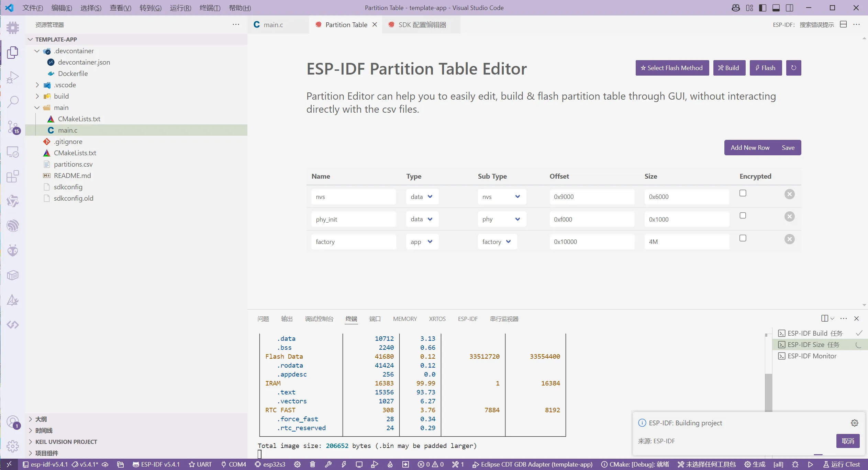Expand the build folder in explorer
The image size is (868, 470).
pos(61,96)
